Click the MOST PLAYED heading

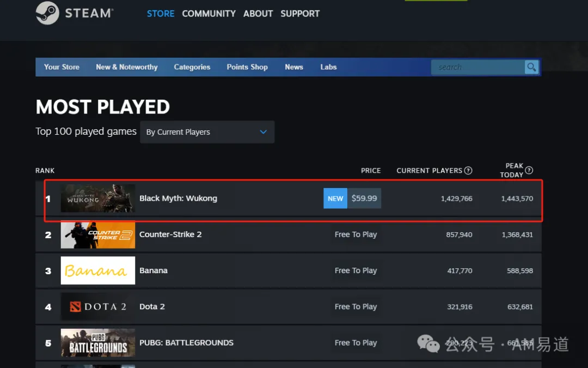(x=103, y=107)
